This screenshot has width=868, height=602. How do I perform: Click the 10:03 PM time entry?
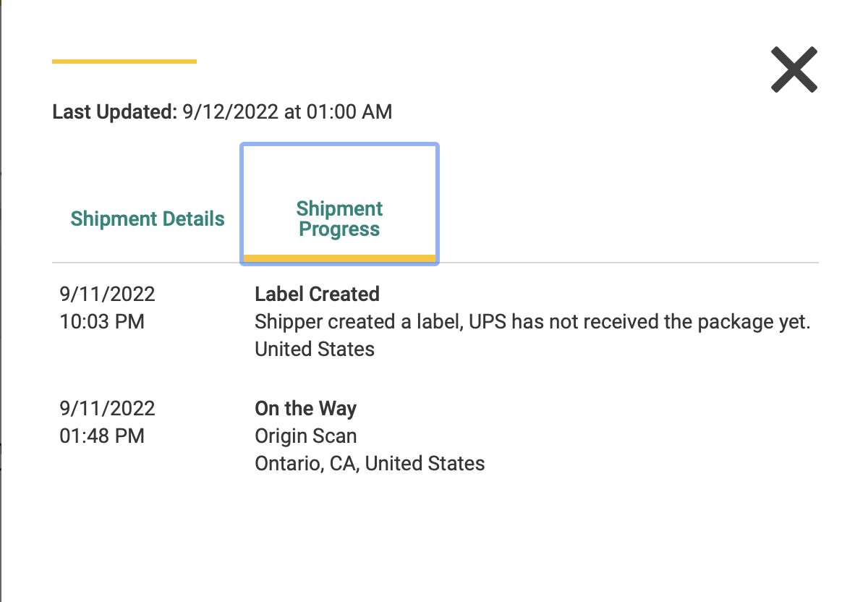tap(102, 321)
